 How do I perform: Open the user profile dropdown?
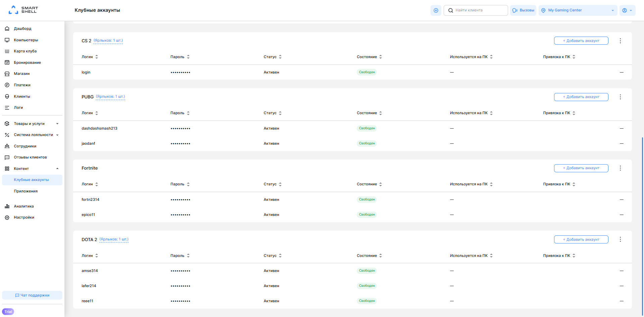[627, 10]
